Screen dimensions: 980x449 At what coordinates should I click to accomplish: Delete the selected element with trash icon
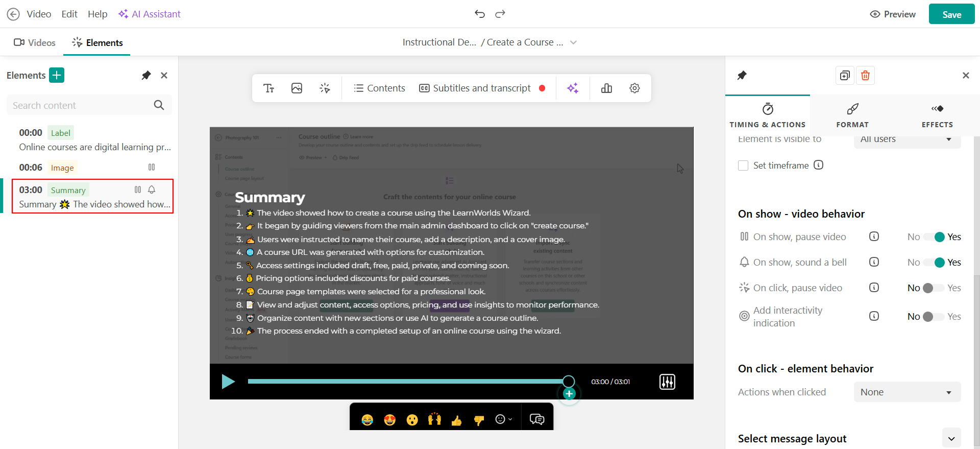point(865,76)
